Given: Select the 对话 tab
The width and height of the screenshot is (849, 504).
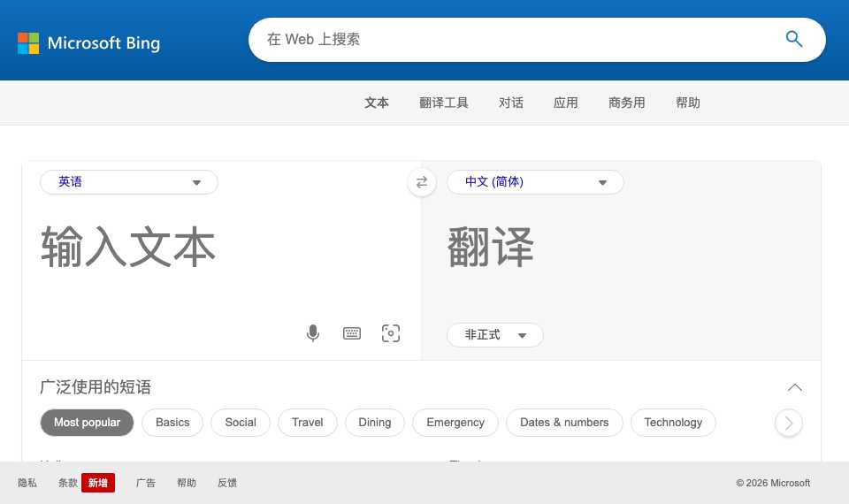Looking at the screenshot, I should coord(511,103).
